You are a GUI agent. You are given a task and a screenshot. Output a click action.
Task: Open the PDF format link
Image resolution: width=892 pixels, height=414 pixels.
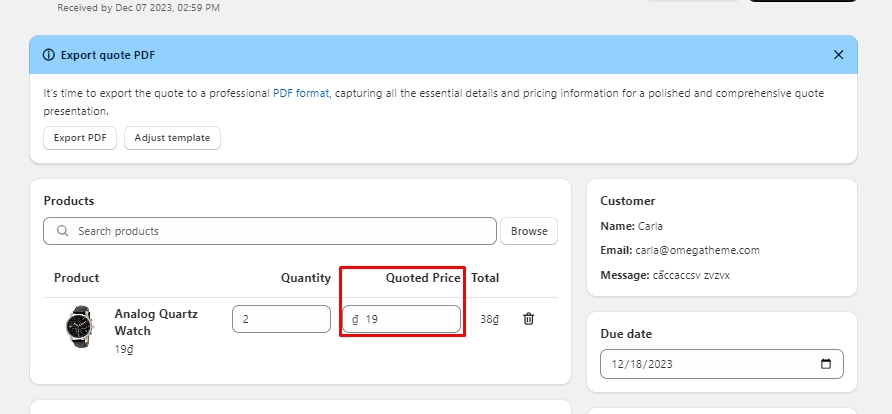(x=300, y=93)
